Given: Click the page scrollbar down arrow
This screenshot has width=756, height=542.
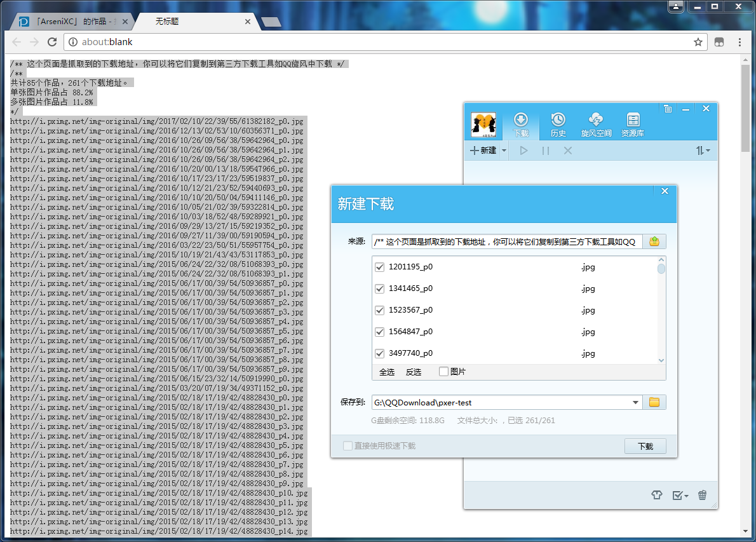Looking at the screenshot, I should (x=746, y=531).
